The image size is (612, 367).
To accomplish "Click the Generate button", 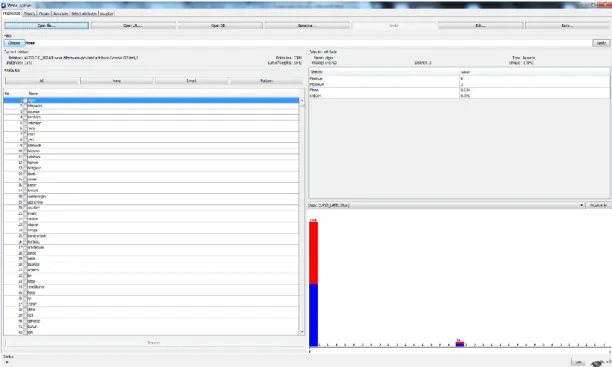I will (x=307, y=25).
